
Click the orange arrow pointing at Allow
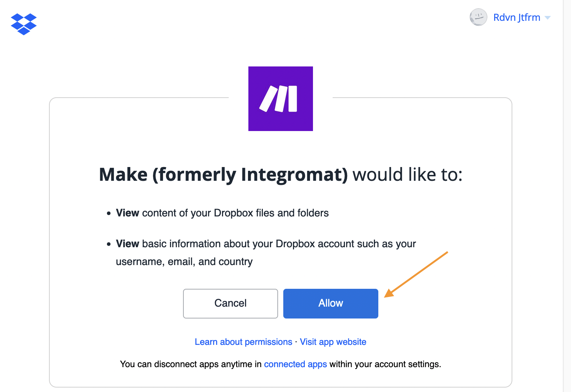point(416,275)
